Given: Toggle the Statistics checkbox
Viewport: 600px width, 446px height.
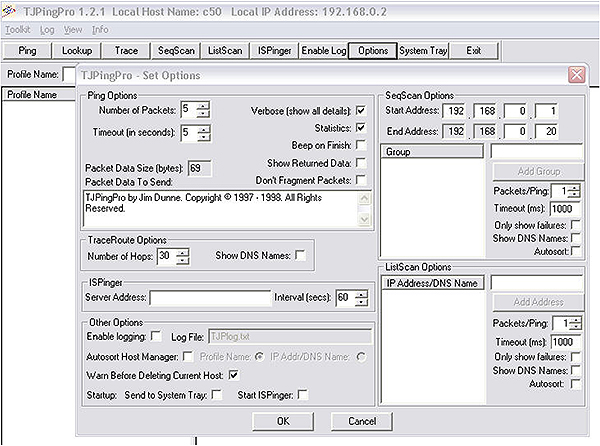Looking at the screenshot, I should [360, 128].
